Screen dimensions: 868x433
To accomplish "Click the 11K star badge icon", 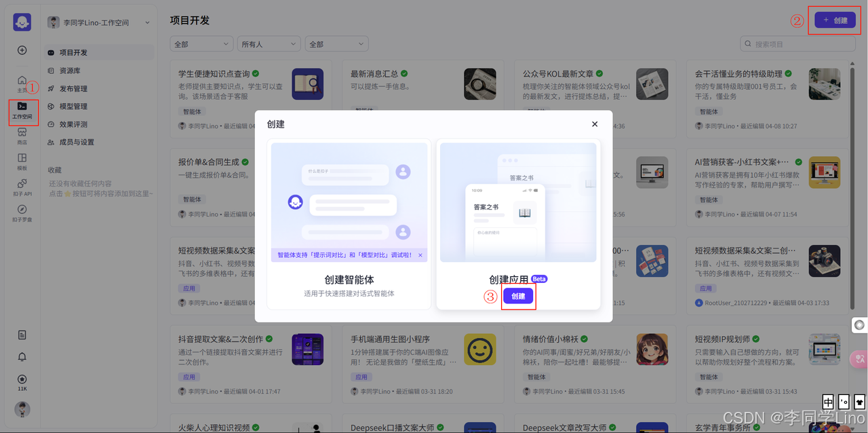I will 22,383.
